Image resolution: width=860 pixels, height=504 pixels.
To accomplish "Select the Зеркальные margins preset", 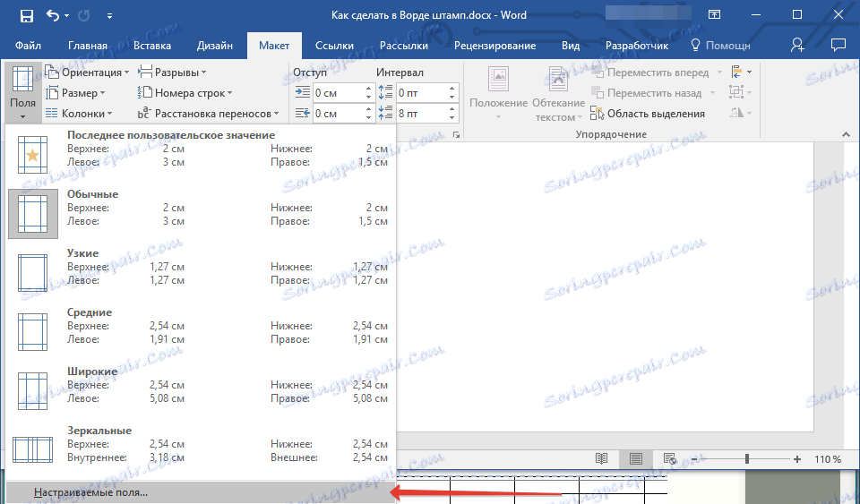I will click(201, 450).
